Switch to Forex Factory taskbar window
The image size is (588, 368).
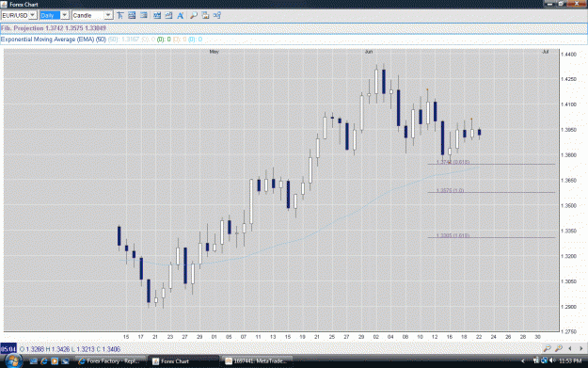(x=109, y=361)
